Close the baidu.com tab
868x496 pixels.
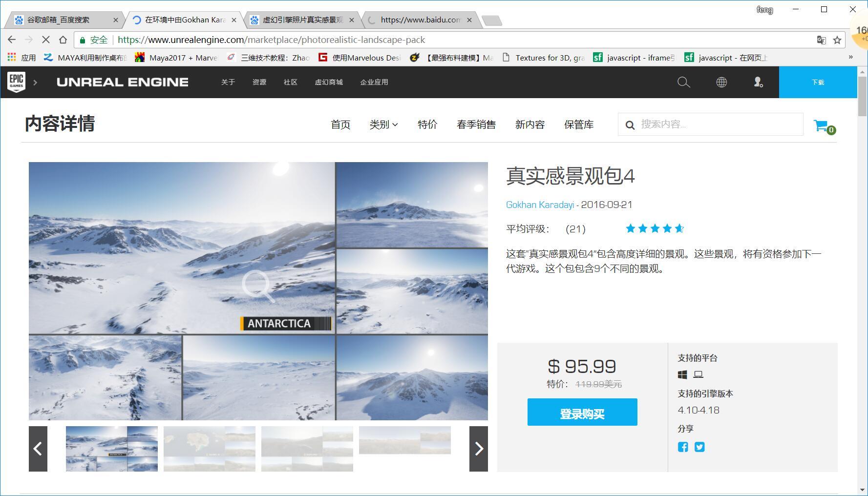pos(469,20)
